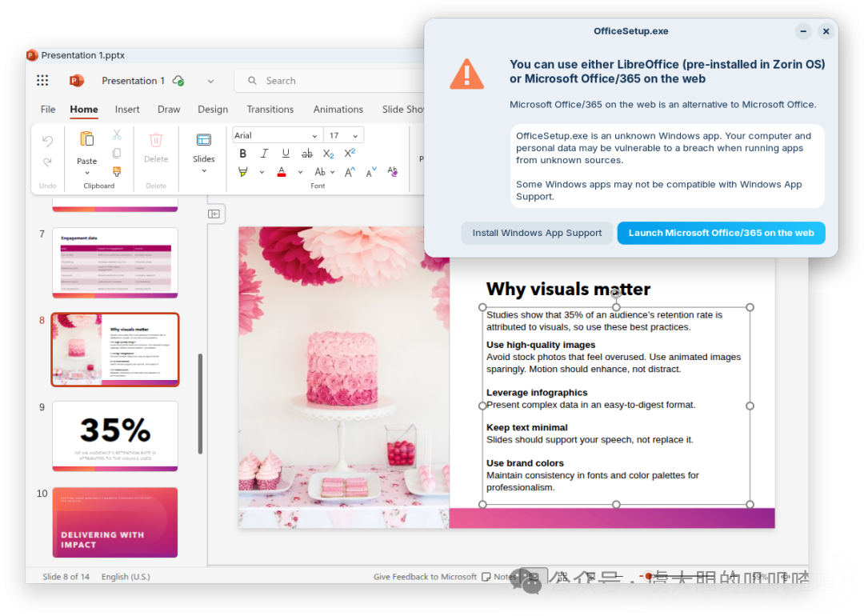
Task: Select slide 9 thumbnail showing 35%
Action: (x=115, y=436)
